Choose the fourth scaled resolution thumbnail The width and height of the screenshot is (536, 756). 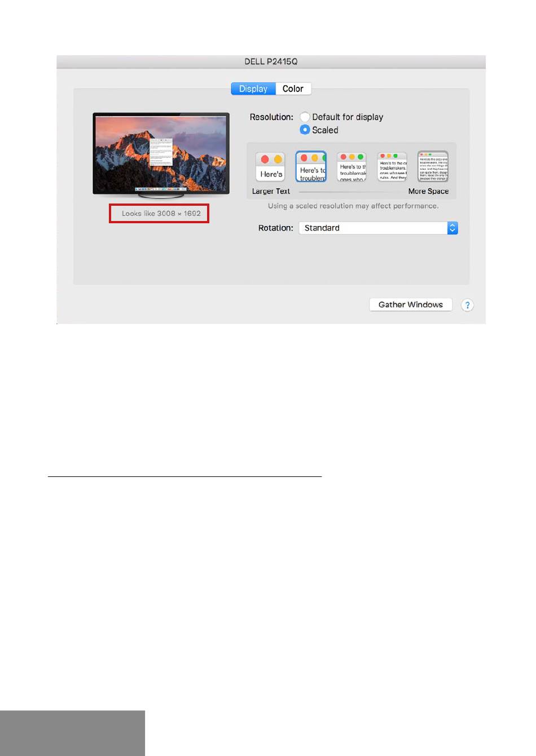click(x=392, y=166)
